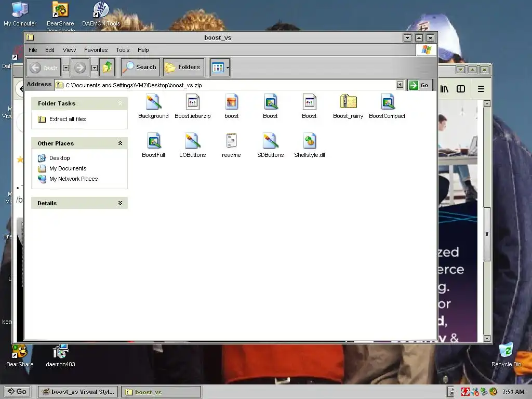
Task: Click browser scrollbar down arrow
Action: (x=487, y=338)
